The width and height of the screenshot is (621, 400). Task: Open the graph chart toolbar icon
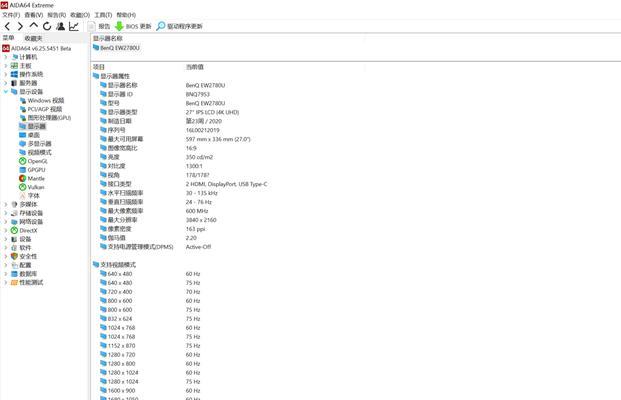pyautogui.click(x=74, y=27)
